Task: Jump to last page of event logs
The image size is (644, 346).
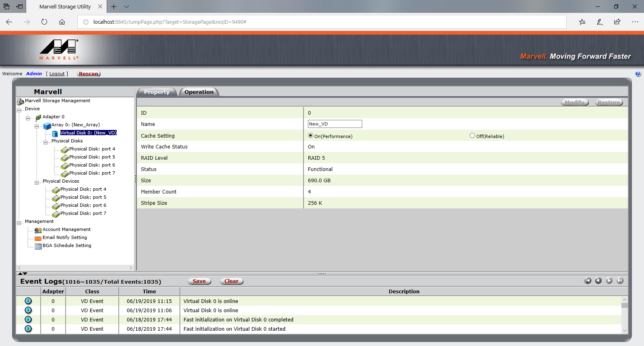Action: tap(620, 281)
